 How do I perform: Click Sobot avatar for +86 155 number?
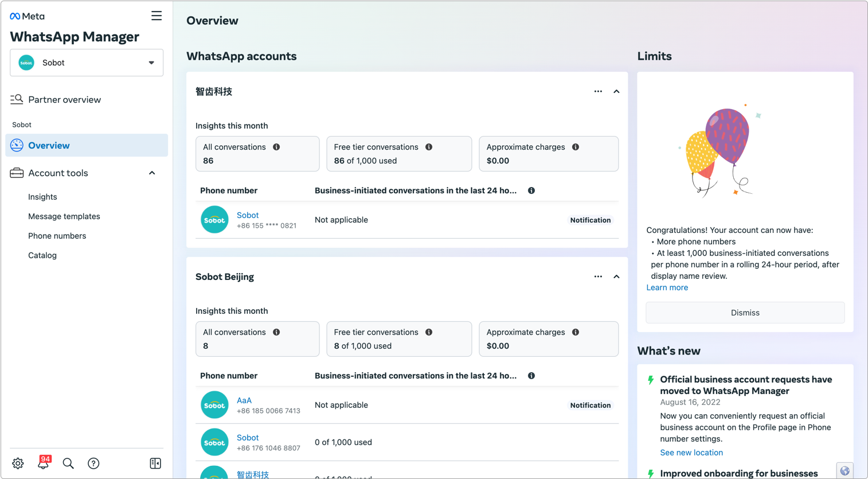pyautogui.click(x=214, y=220)
